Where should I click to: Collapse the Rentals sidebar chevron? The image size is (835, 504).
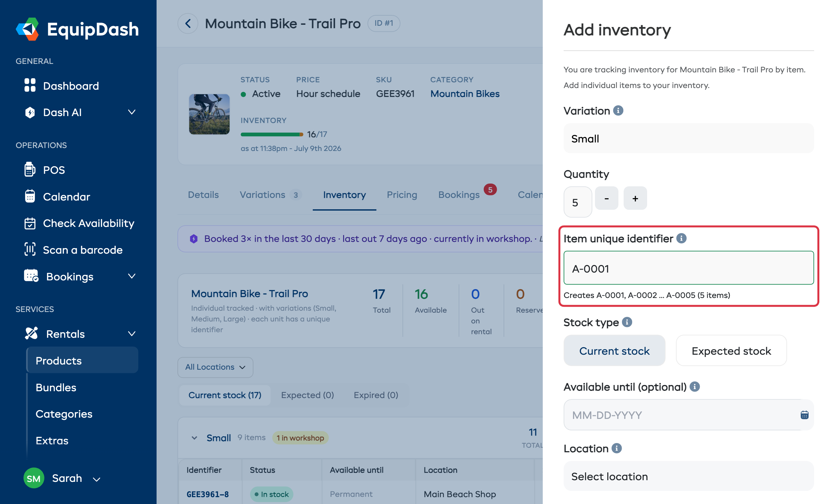pos(132,334)
